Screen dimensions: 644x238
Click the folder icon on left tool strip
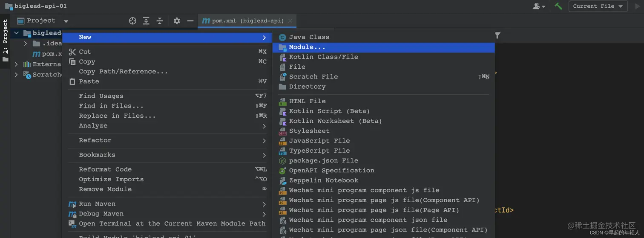click(5, 59)
